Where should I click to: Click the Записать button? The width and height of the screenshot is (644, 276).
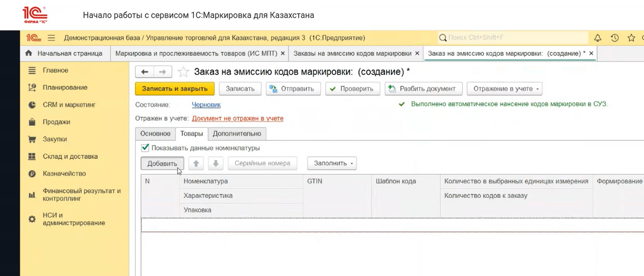click(x=240, y=89)
